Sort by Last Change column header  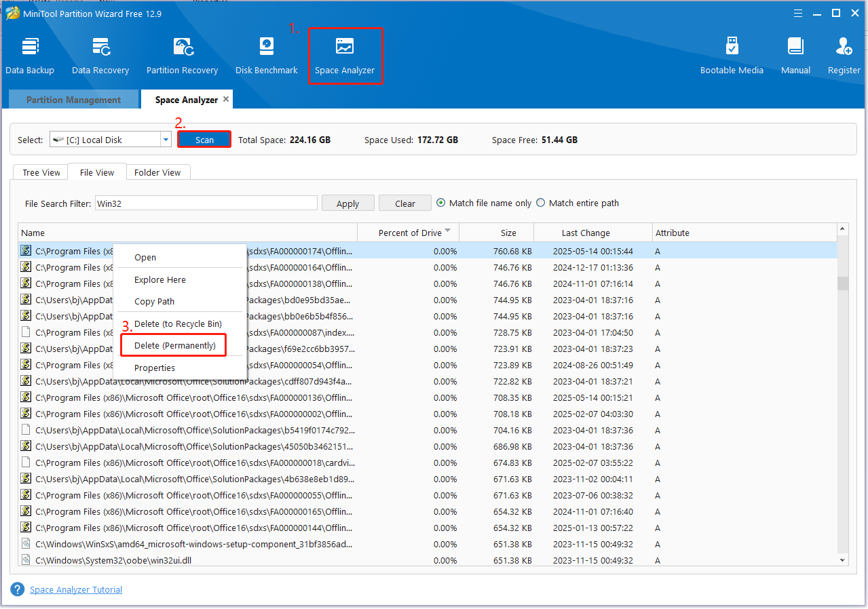[593, 233]
